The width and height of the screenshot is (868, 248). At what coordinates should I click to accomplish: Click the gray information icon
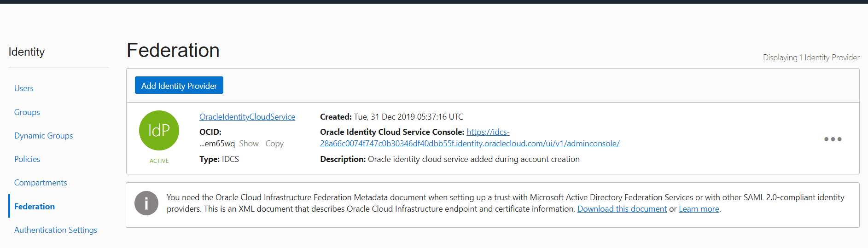coord(146,203)
